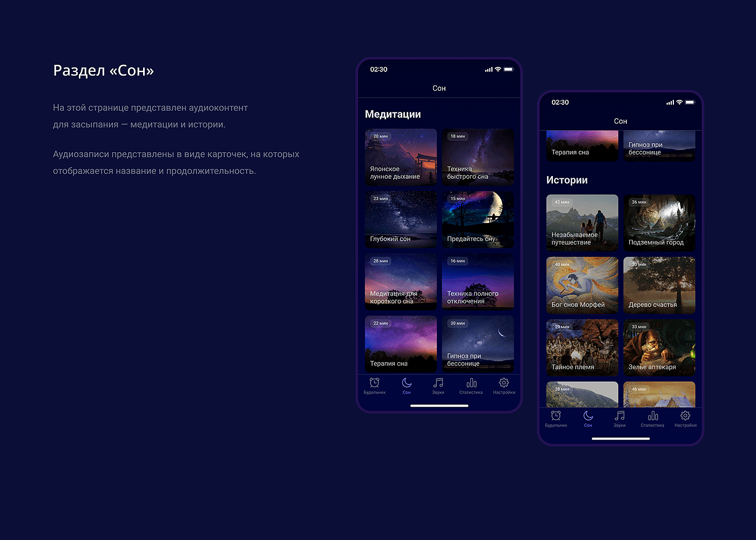The width and height of the screenshot is (756, 540).
Task: Open the Глубокий сон meditation card
Action: pyautogui.click(x=401, y=219)
